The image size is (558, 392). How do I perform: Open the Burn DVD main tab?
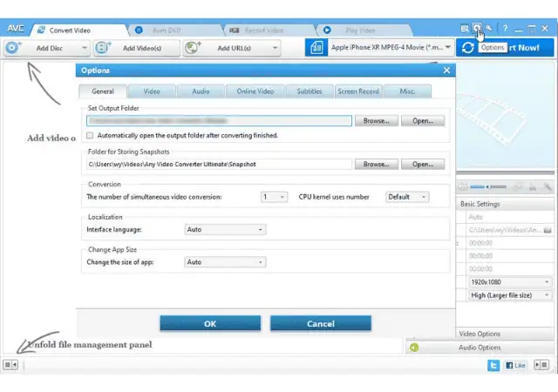coord(174,30)
